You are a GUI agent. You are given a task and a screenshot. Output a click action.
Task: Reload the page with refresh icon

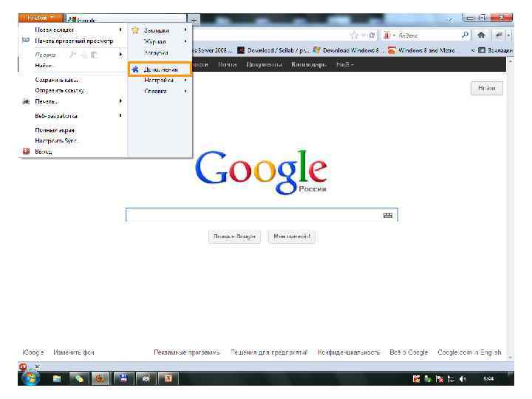(x=372, y=35)
